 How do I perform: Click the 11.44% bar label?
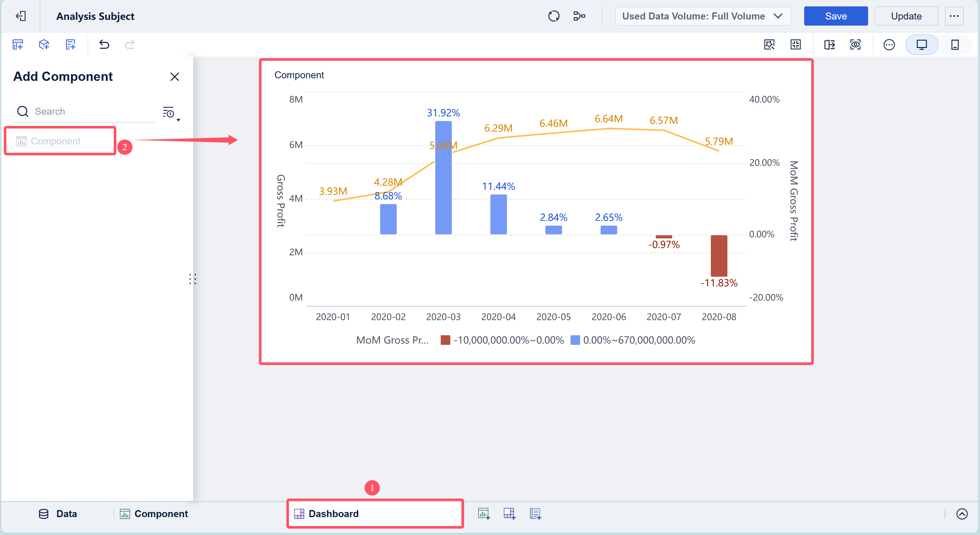[498, 186]
